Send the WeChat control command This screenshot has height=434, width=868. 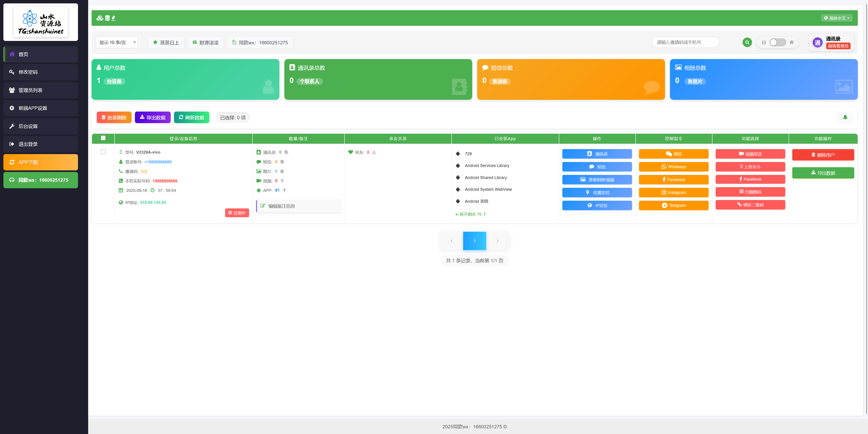tap(673, 154)
